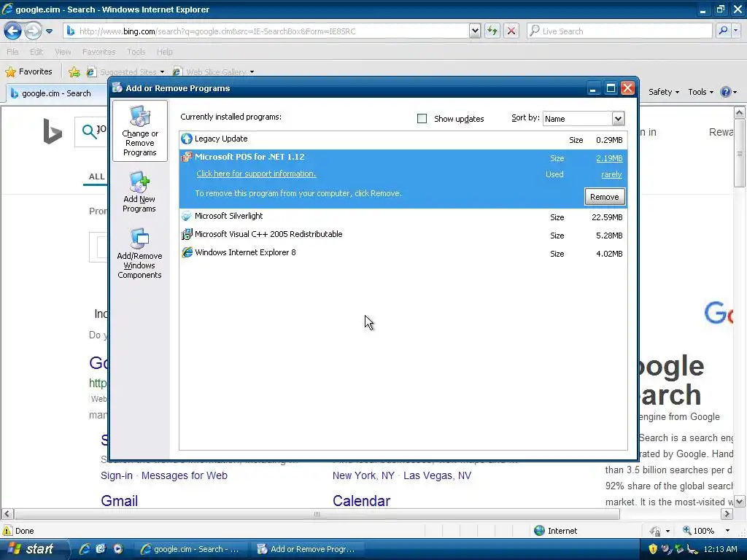Click the Bing search magnifier icon
This screenshot has height=560, width=747.
coord(89,131)
